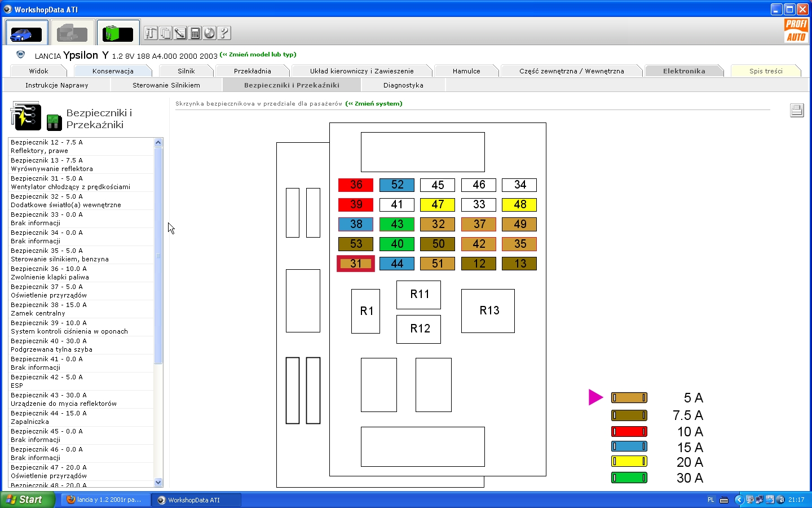Open the Sterowanie Silnikiem subtab
Viewport: 812px width, 508px height.
[166, 85]
